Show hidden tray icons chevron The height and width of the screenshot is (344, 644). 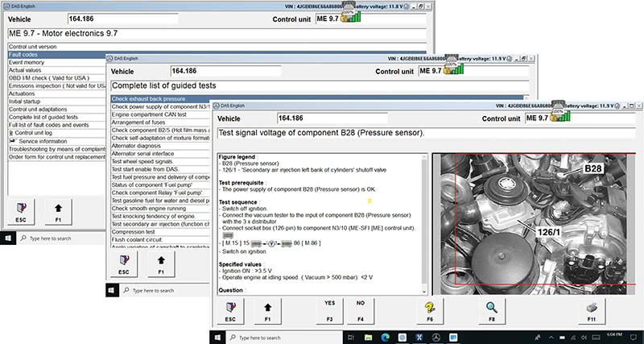tap(551, 338)
